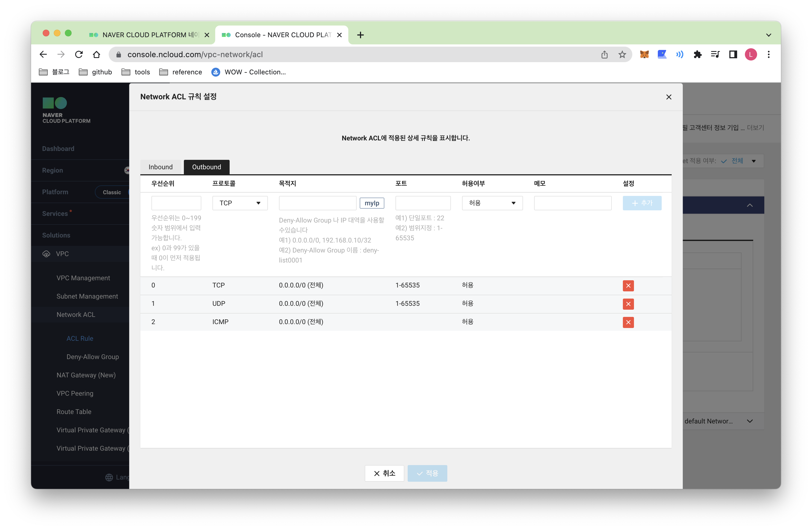The height and width of the screenshot is (530, 812).
Task: Toggle the Classic platform switch
Action: 112,192
